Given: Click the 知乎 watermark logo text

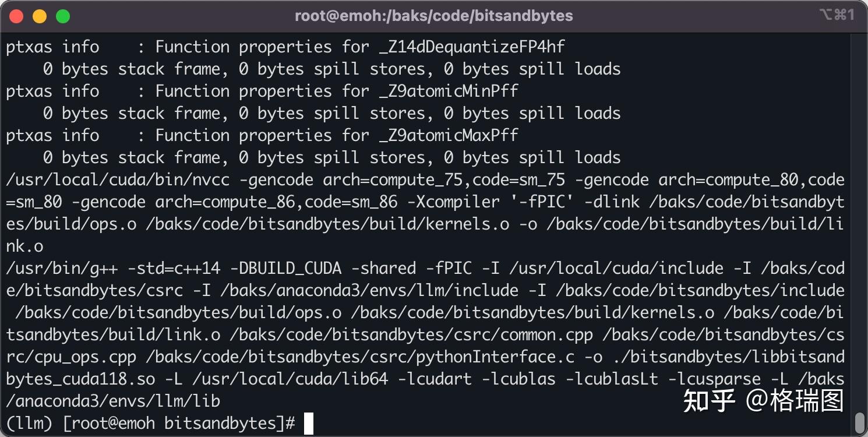Looking at the screenshot, I should click(709, 401).
